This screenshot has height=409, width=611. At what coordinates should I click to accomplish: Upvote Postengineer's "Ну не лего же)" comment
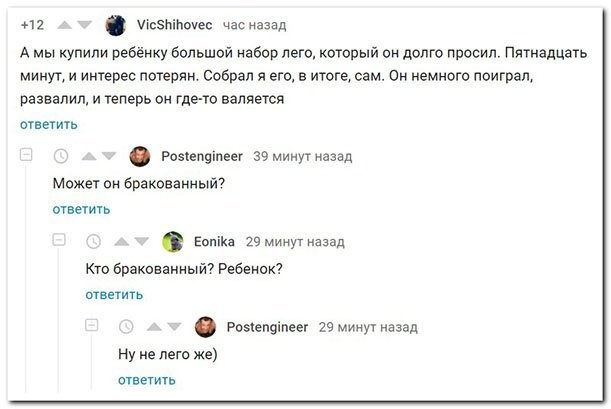pos(154,327)
